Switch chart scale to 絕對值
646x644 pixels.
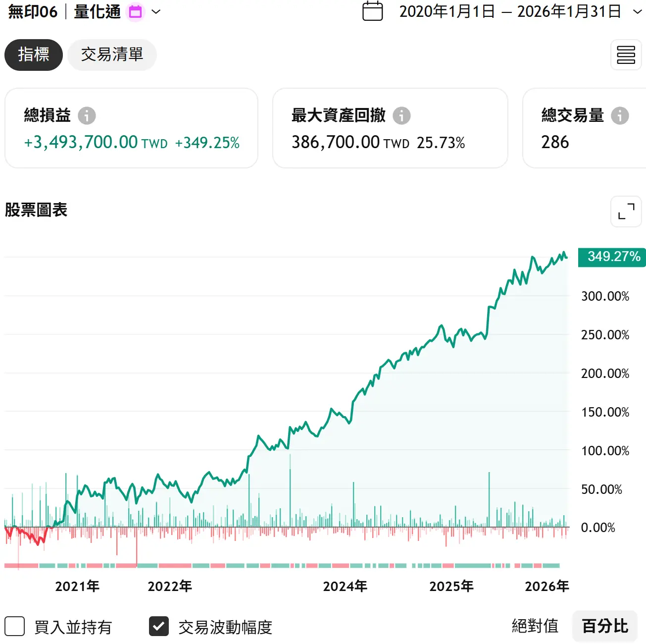[535, 626]
